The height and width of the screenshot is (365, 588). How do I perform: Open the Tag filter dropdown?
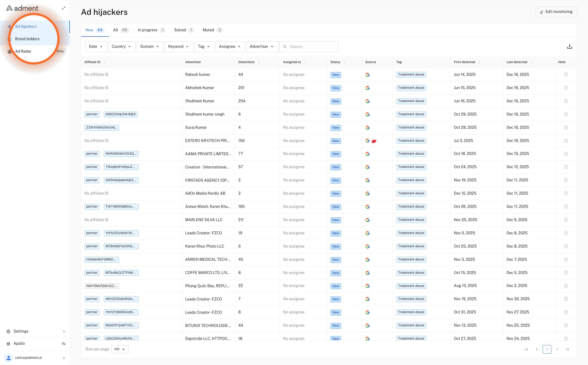(x=204, y=47)
